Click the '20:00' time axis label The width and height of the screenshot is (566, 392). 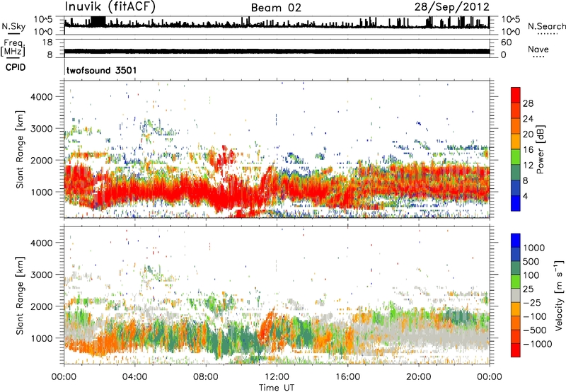[x=418, y=377]
